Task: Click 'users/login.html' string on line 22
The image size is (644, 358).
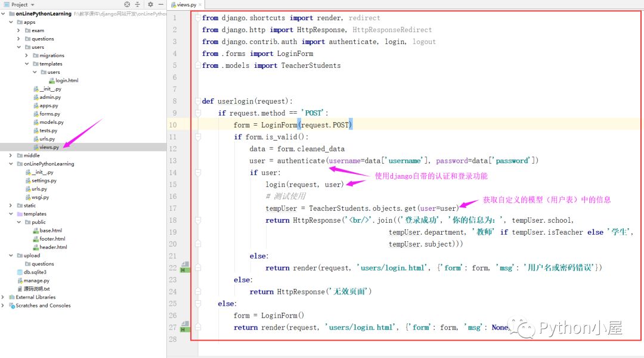Action: pos(391,268)
